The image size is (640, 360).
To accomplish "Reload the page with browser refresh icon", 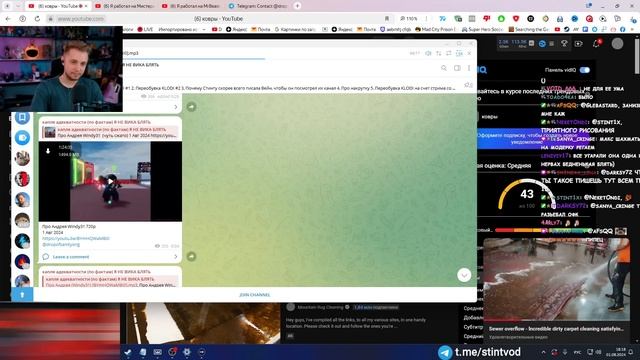I will pos(37,19).
